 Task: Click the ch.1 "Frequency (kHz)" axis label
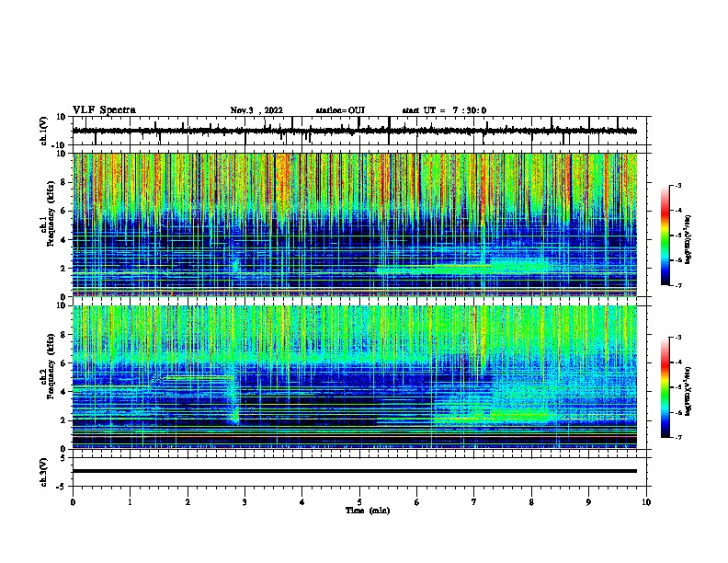point(51,213)
